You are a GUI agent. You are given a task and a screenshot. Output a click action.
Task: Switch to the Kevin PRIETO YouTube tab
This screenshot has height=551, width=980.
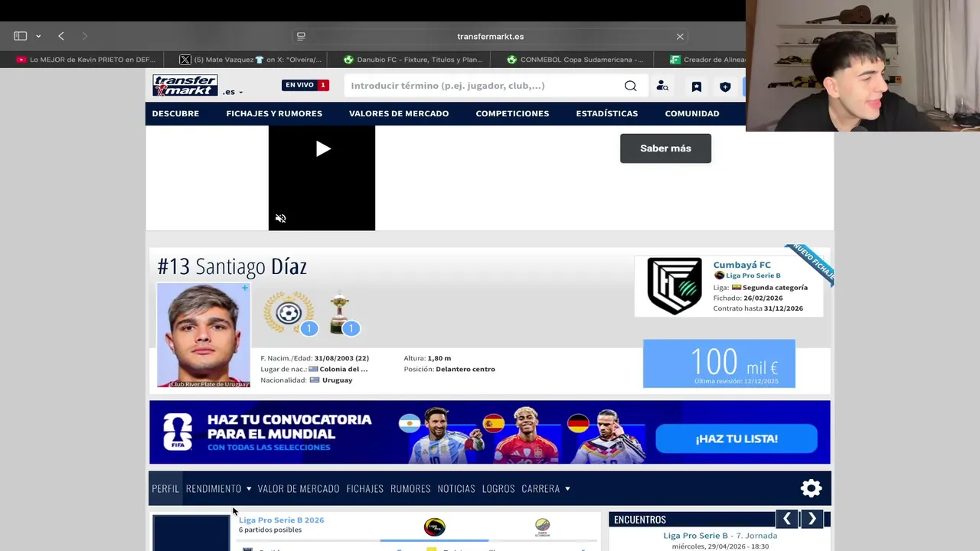pyautogui.click(x=86, y=60)
